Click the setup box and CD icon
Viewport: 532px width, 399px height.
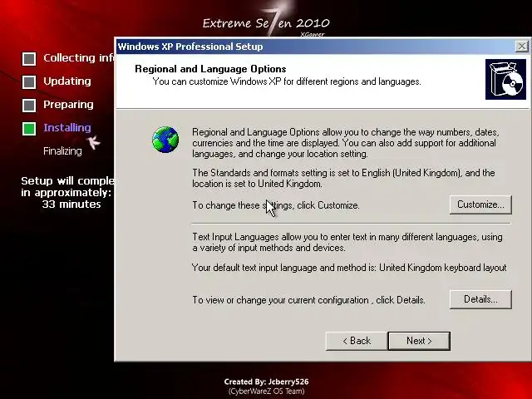click(505, 80)
